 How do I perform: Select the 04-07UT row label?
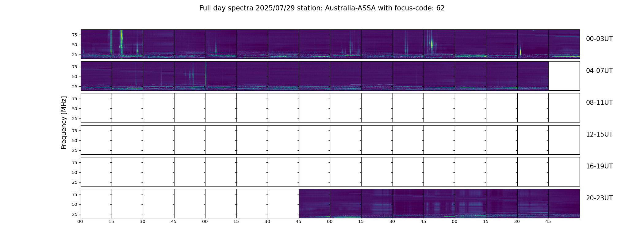point(599,71)
